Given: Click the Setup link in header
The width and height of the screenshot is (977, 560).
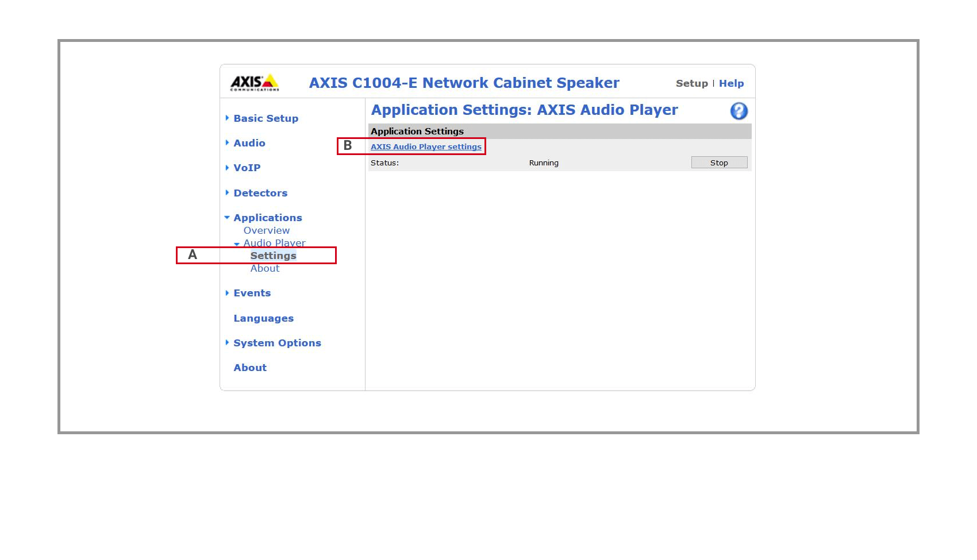Looking at the screenshot, I should click(691, 83).
